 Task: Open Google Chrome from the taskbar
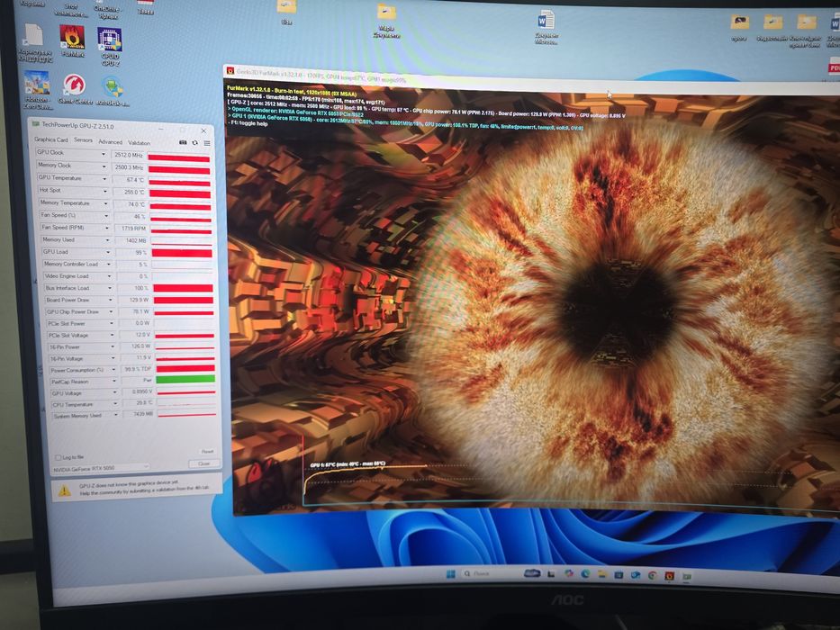[652, 575]
